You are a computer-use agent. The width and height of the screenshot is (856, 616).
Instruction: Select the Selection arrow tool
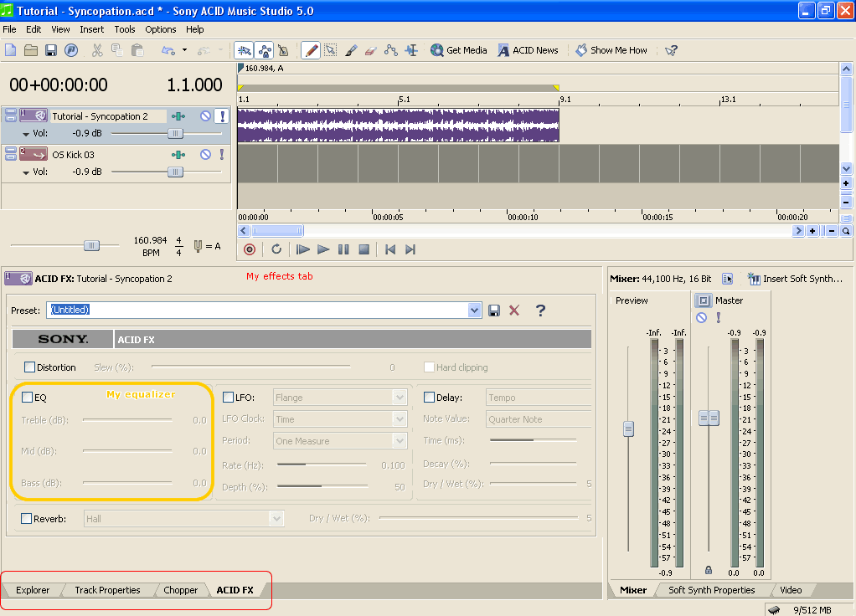coord(330,50)
